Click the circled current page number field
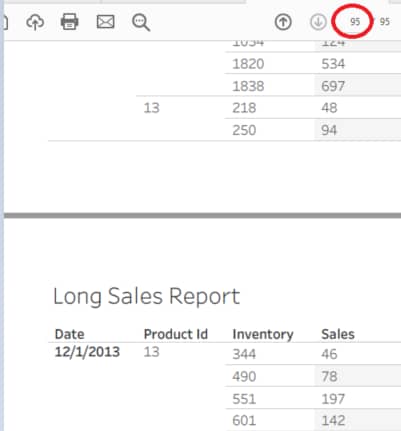The width and height of the screenshot is (401, 431). click(355, 22)
